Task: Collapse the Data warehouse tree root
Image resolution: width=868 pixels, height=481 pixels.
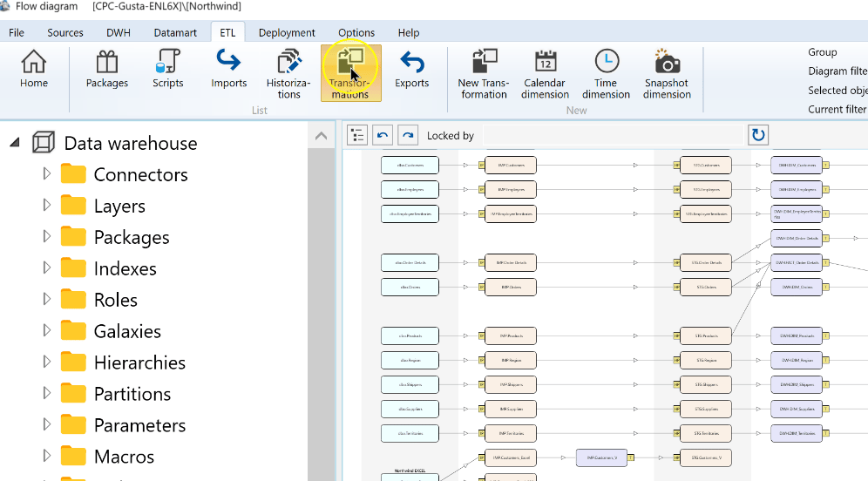Action: pos(15,143)
